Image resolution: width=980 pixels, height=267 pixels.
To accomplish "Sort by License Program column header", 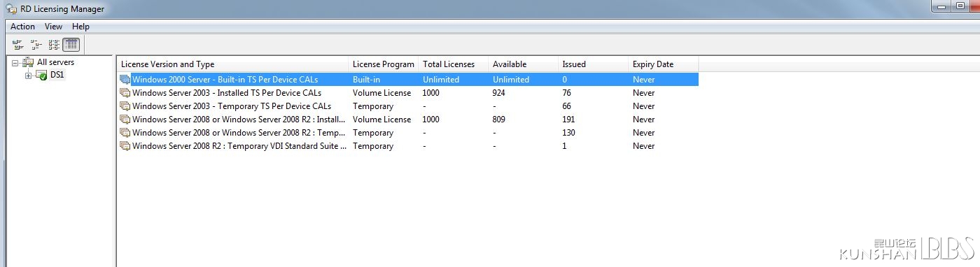I will coord(383,64).
